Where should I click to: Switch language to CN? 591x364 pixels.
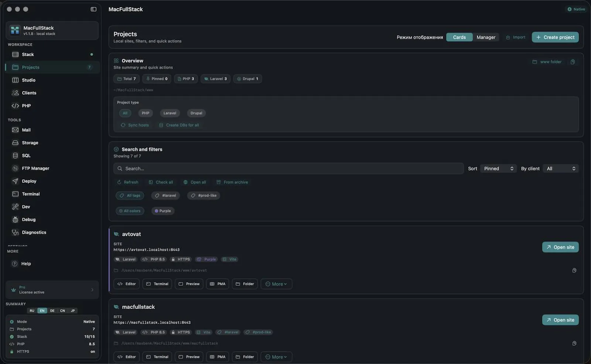(62, 311)
